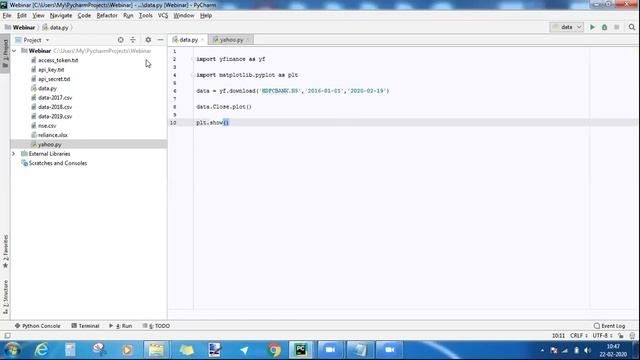Open the Run tool window button

(121, 326)
